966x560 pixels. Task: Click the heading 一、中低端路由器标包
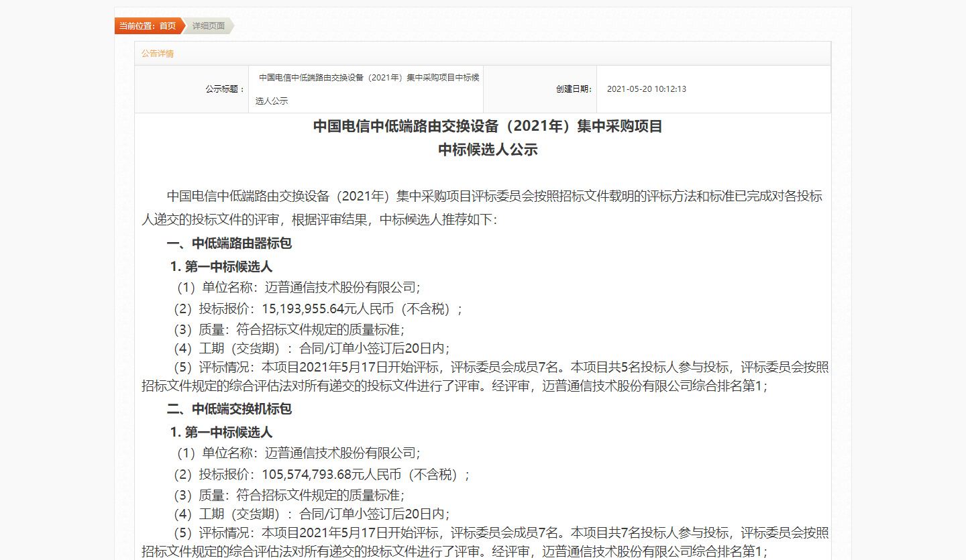[229, 243]
